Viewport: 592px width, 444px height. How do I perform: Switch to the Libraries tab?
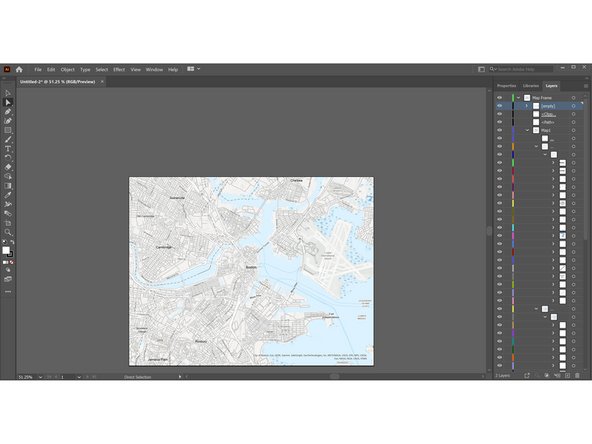click(531, 86)
